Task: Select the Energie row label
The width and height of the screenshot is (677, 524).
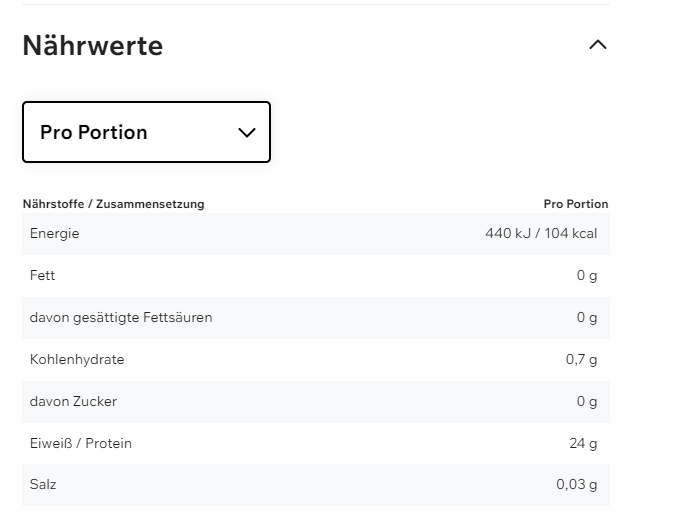Action: (54, 234)
